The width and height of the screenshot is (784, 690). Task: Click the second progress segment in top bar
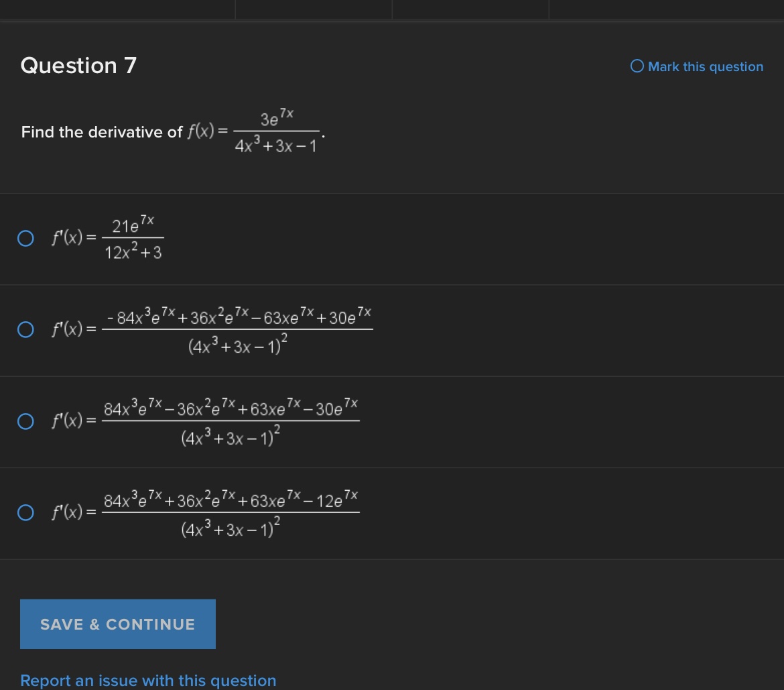pyautogui.click(x=313, y=9)
